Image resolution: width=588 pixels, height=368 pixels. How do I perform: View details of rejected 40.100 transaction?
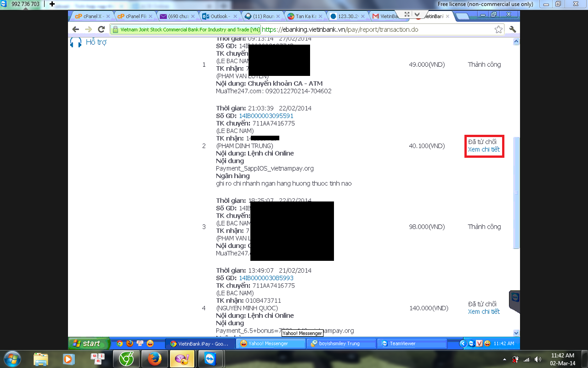(x=484, y=149)
